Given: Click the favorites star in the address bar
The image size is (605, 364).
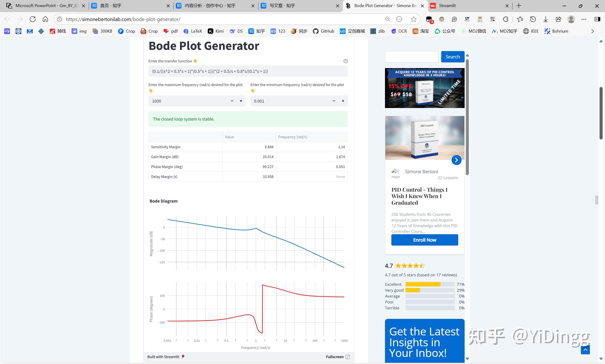Looking at the screenshot, I should coord(414,19).
